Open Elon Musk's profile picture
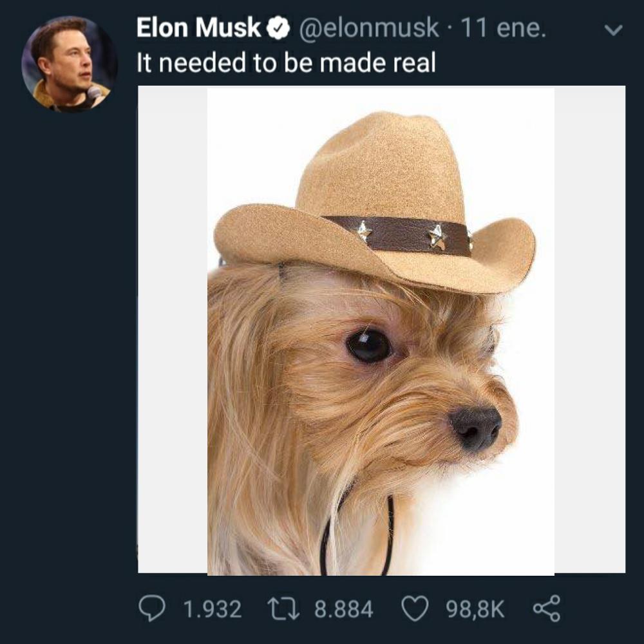The width and height of the screenshot is (644, 644). 70,64
